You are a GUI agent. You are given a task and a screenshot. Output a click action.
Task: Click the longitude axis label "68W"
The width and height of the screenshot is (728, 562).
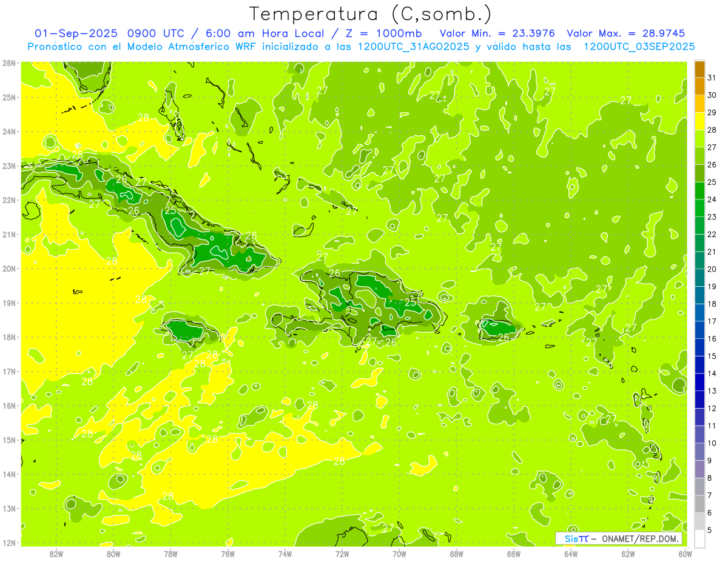456,553
